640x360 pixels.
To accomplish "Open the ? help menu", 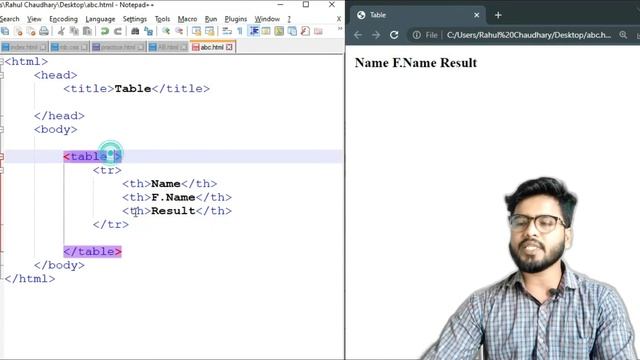I will (x=289, y=19).
